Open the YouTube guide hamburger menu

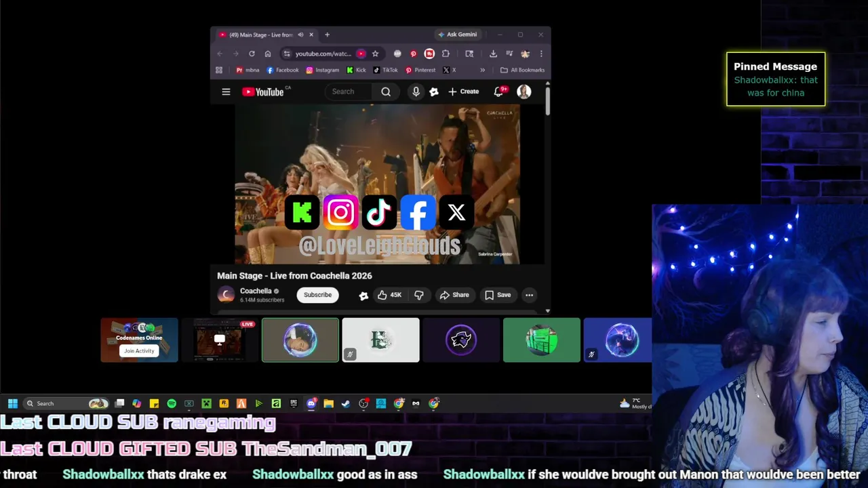coord(226,91)
